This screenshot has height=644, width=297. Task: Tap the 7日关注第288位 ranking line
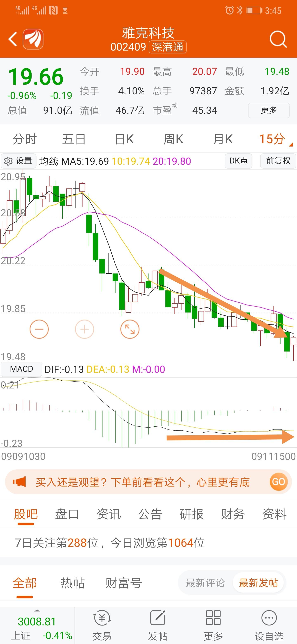pyautogui.click(x=110, y=543)
